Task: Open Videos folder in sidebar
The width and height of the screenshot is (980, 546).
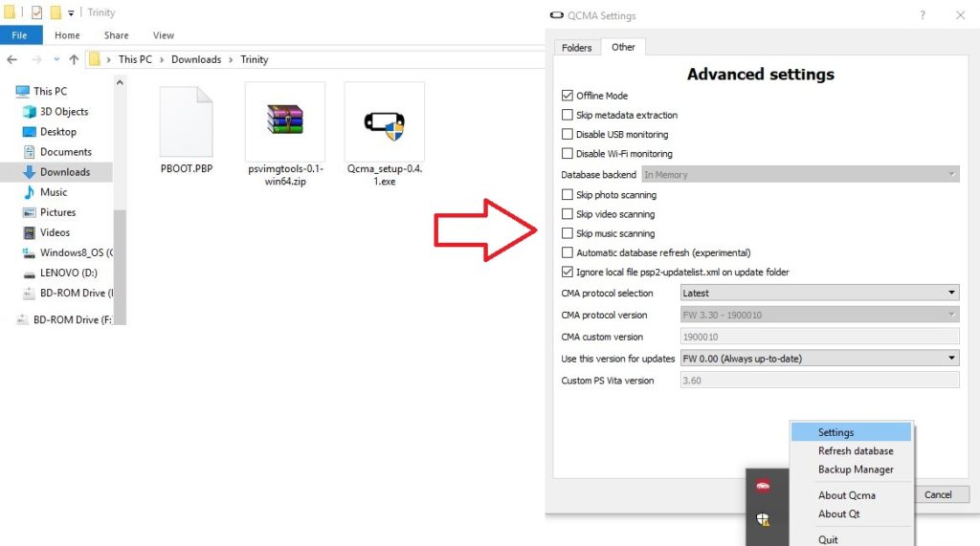Action: 55,232
